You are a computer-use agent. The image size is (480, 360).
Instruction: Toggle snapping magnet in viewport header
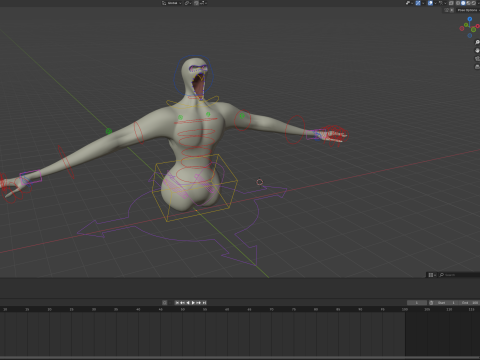pos(196,3)
